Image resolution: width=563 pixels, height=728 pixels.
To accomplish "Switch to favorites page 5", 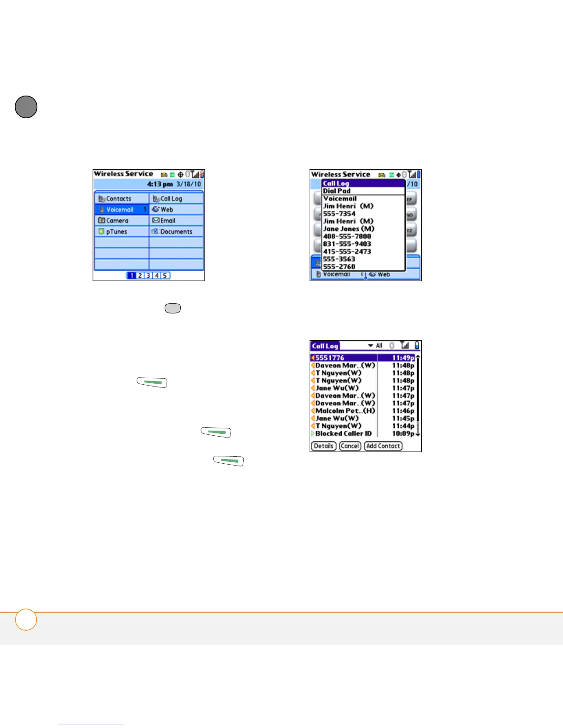I will pyautogui.click(x=165, y=275).
